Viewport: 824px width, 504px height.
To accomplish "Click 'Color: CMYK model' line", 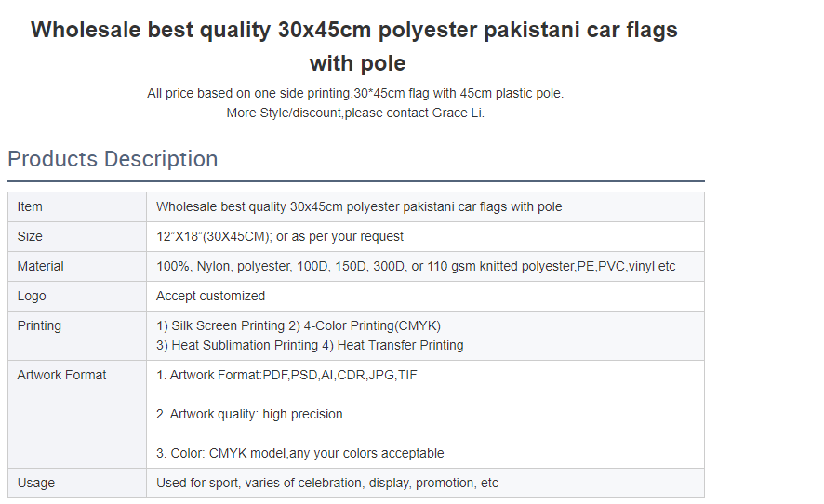I will tap(300, 453).
